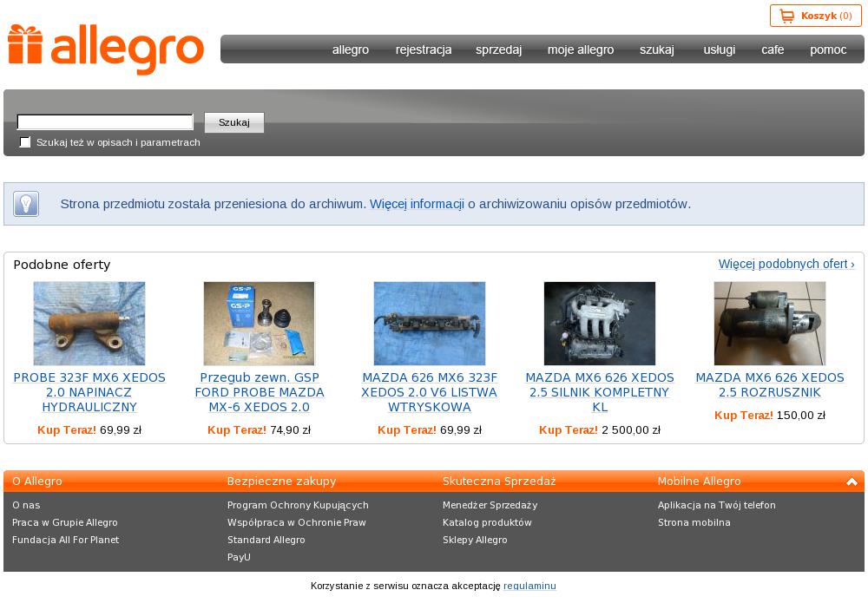Click the '150,00 zł' price text
868x603 pixels.
[x=801, y=416]
